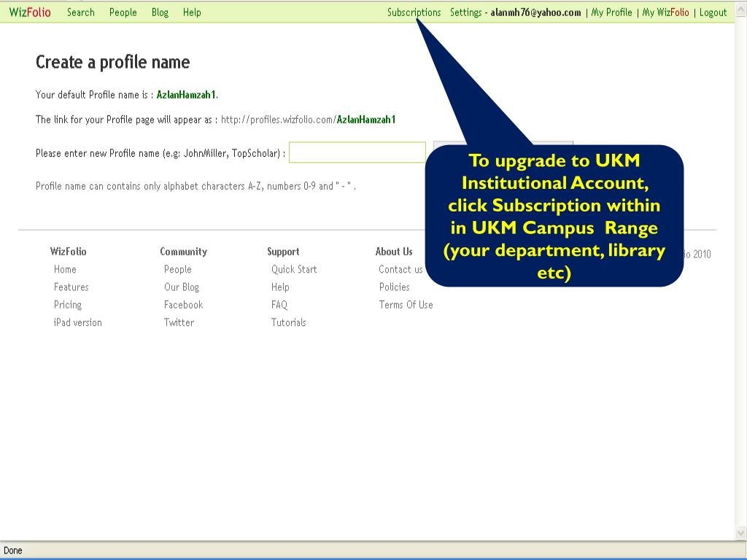747x560 pixels.
Task: Open Tutorials footer link
Action: 289,322
